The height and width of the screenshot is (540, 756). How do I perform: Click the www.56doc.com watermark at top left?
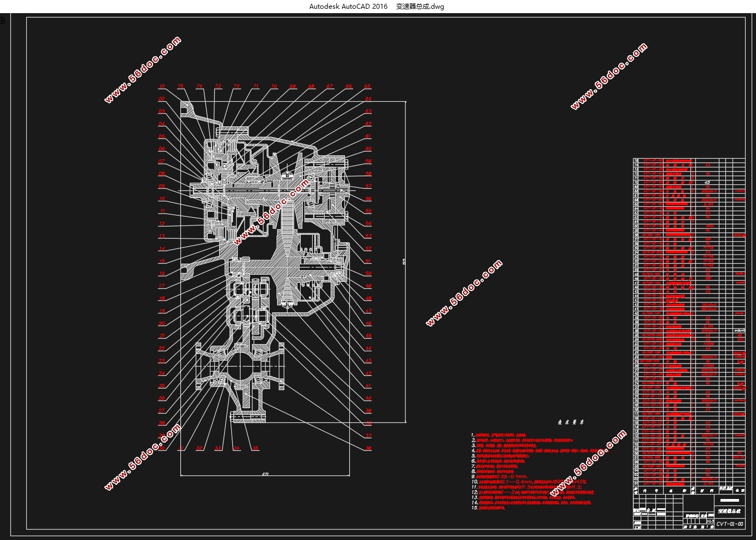coord(143,69)
